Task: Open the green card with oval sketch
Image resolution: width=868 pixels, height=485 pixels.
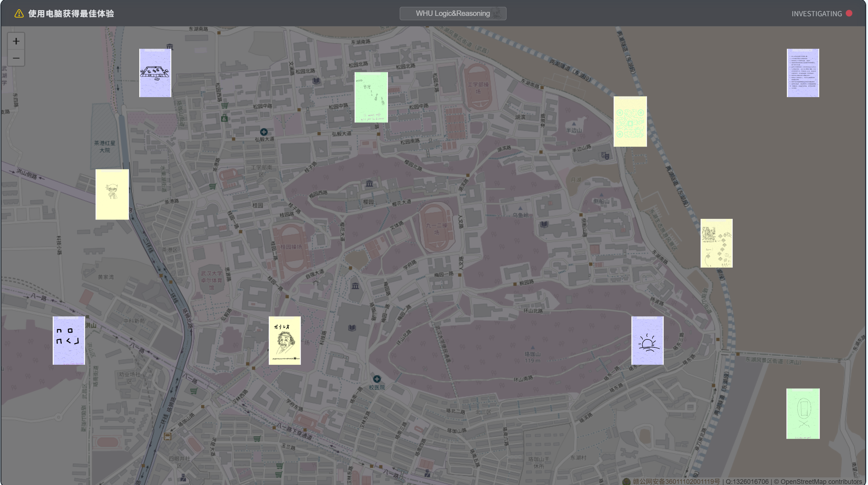Action: 803,413
